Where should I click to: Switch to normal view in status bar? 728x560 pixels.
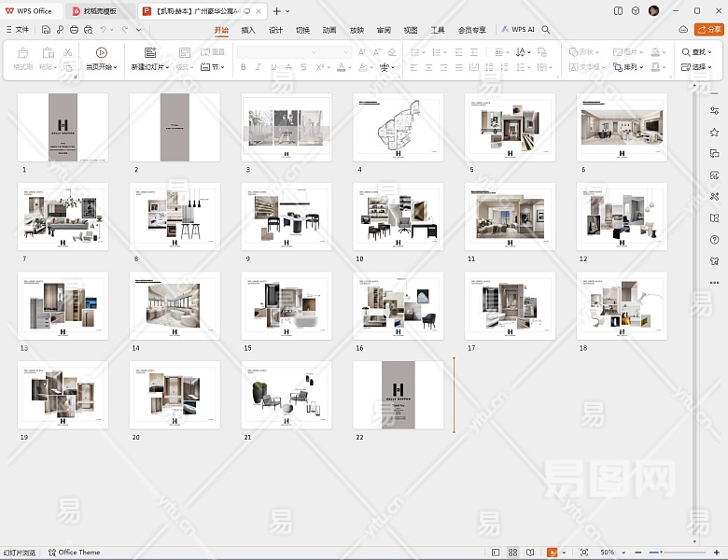(x=496, y=553)
